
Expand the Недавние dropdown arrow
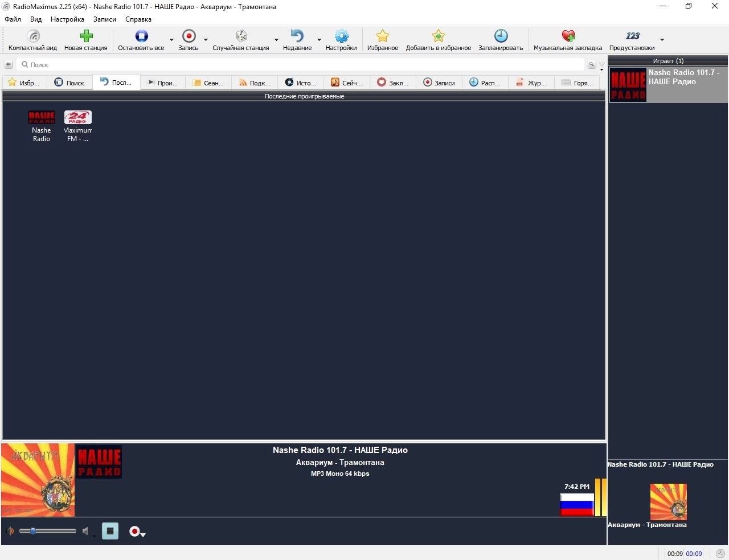[x=319, y=40]
